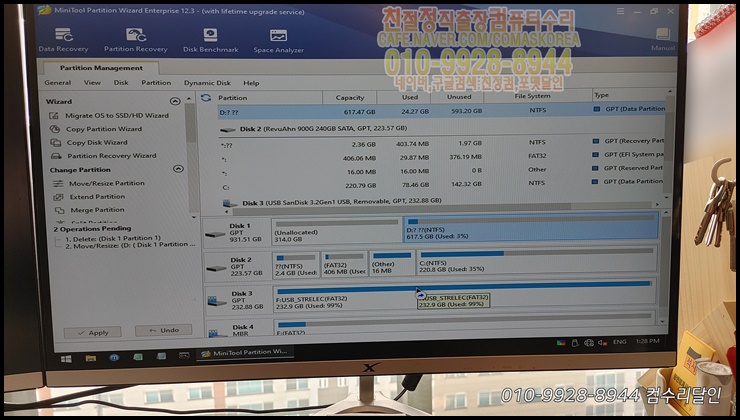Open the Disk Benchmark tool
This screenshot has height=420, width=740.
click(210, 40)
